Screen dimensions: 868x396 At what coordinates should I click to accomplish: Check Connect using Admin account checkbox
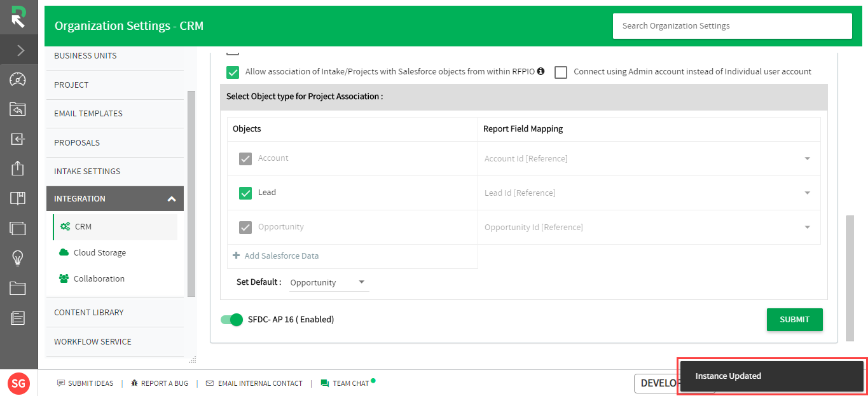(561, 72)
